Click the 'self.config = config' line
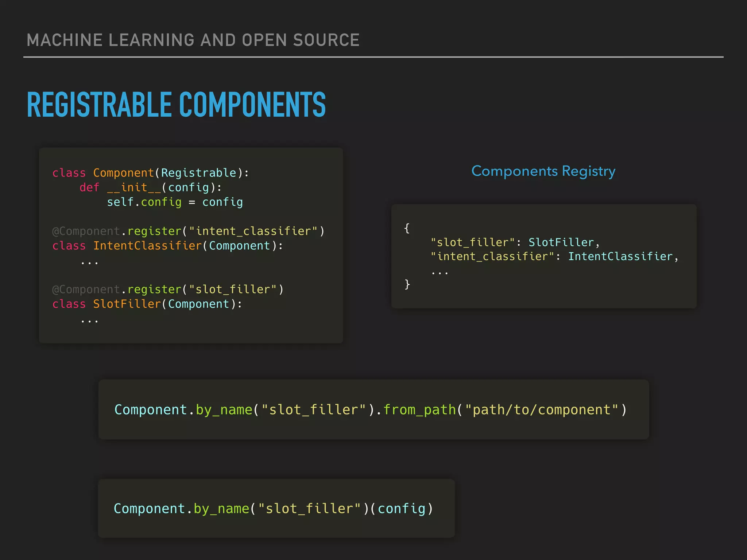 (175, 202)
